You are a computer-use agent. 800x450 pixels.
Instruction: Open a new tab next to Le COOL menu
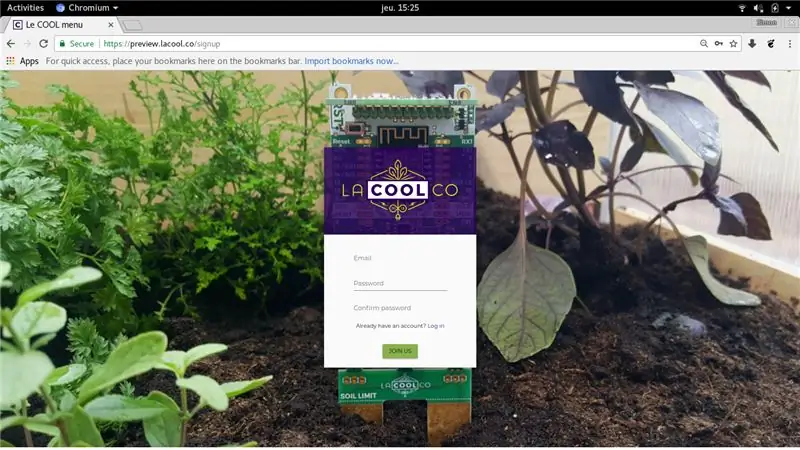(x=132, y=25)
